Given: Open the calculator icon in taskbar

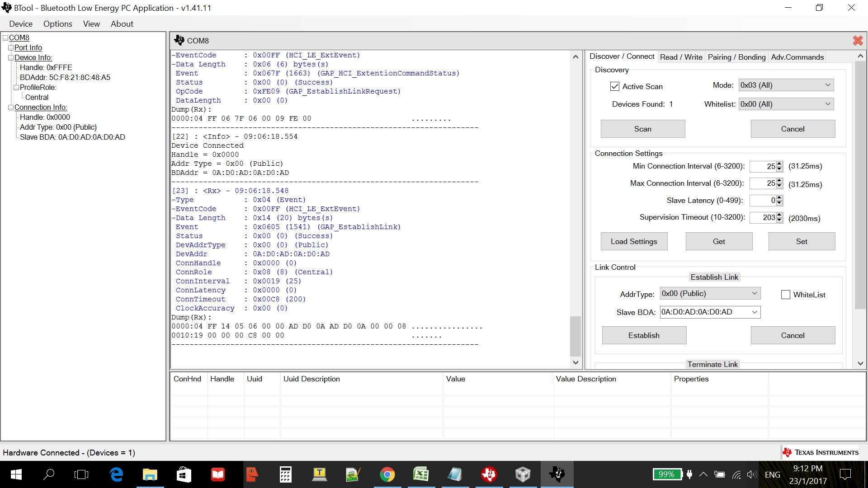Looking at the screenshot, I should coord(285,474).
